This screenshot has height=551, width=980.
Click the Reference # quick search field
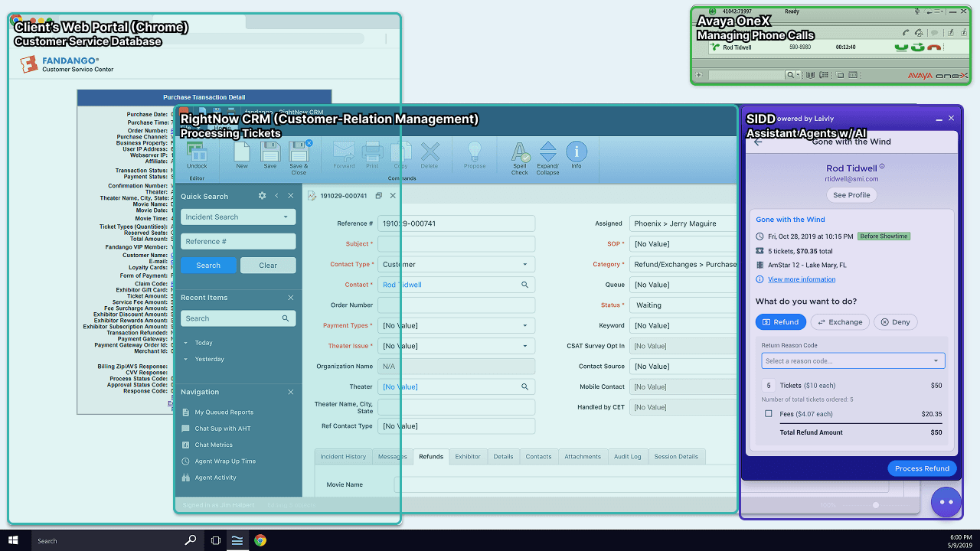238,241
